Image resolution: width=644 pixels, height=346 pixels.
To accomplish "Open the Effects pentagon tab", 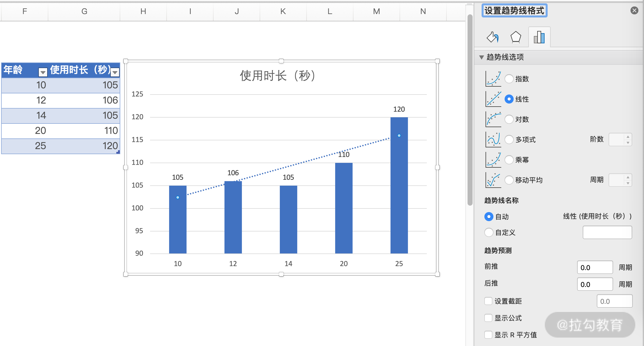I will click(516, 37).
